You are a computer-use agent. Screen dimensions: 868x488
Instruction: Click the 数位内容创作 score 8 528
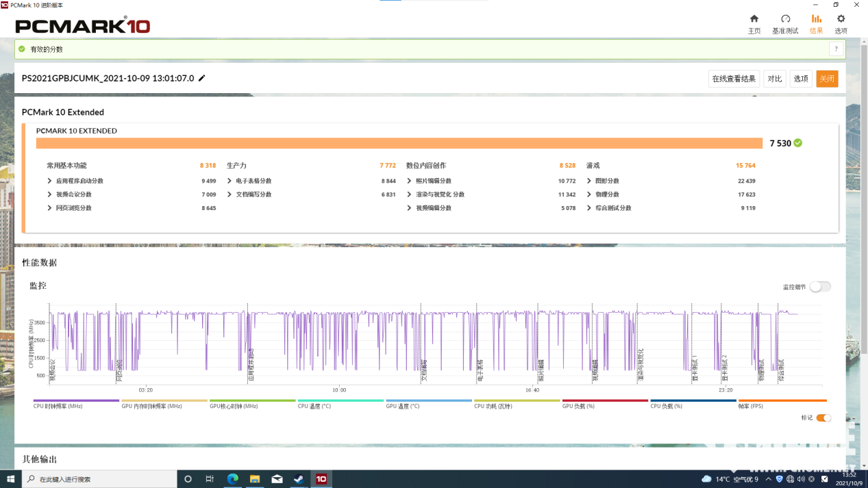tap(567, 166)
